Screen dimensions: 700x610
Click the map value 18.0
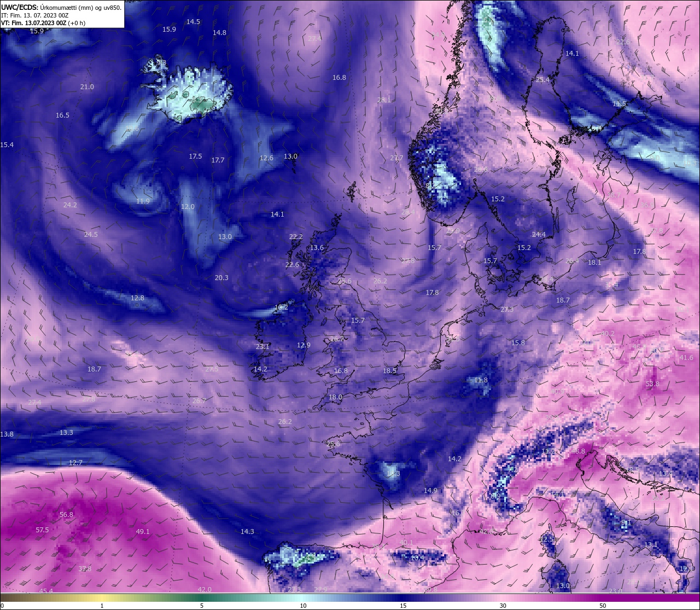335,397
